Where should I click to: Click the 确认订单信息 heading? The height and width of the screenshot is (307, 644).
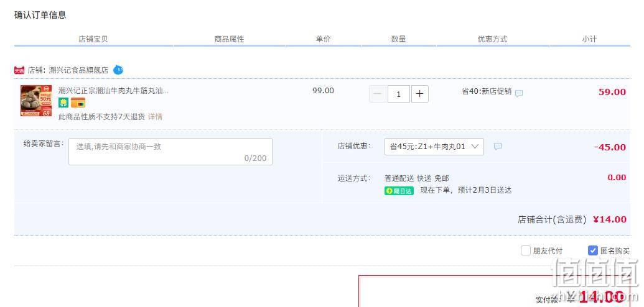tap(40, 15)
